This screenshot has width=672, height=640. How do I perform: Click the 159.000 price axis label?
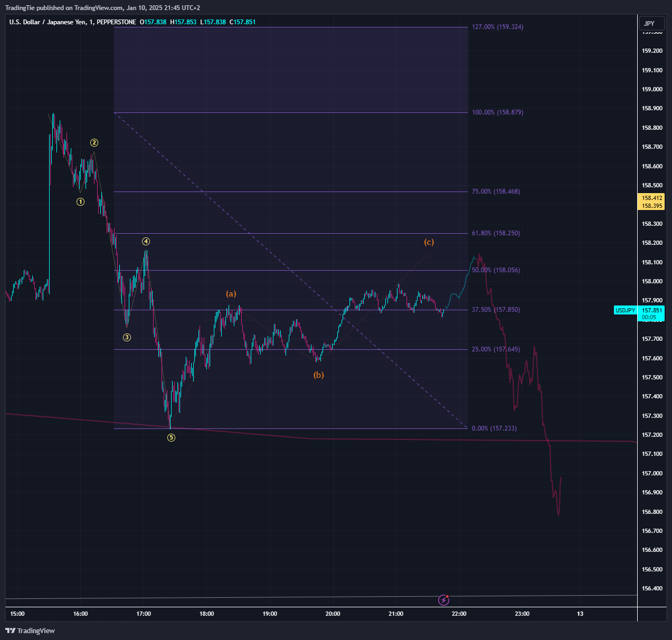652,90
